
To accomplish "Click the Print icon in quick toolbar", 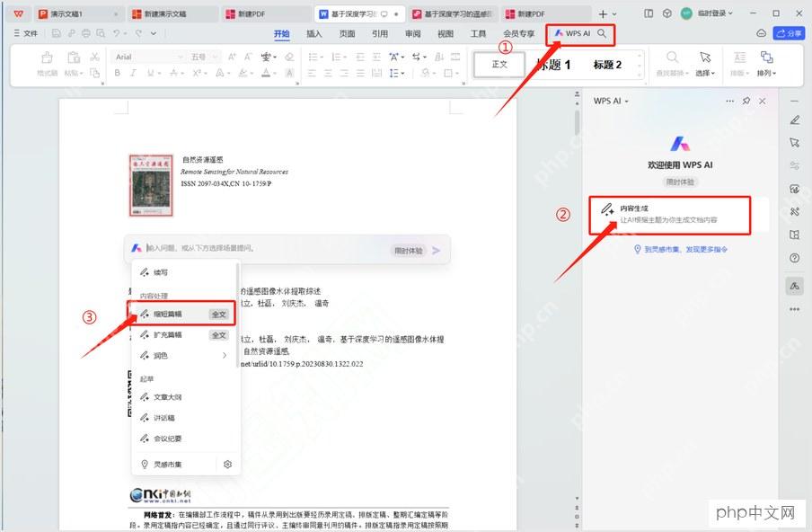I will tap(86, 33).
